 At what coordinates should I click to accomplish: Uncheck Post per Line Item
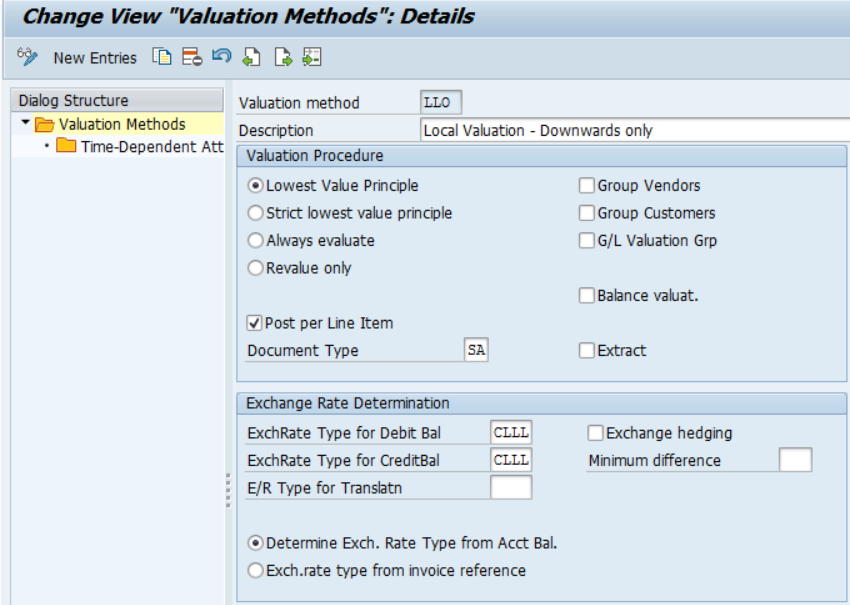pyautogui.click(x=255, y=323)
